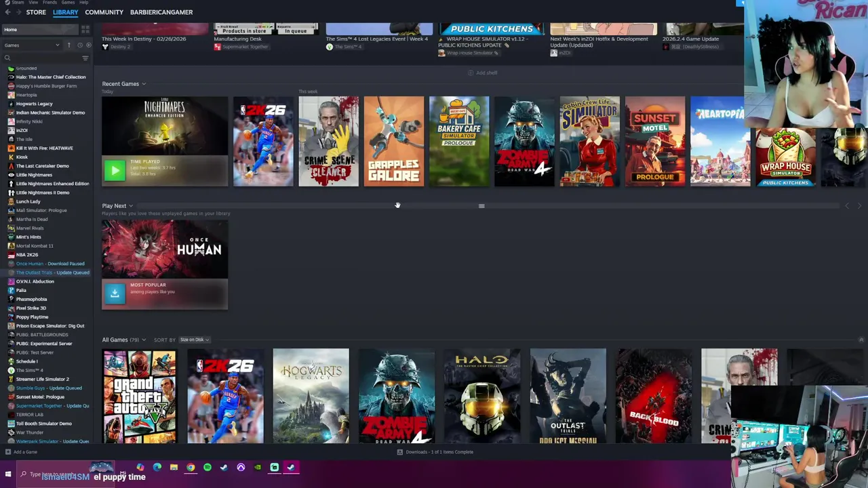Open the Steam menu

pos(18,3)
